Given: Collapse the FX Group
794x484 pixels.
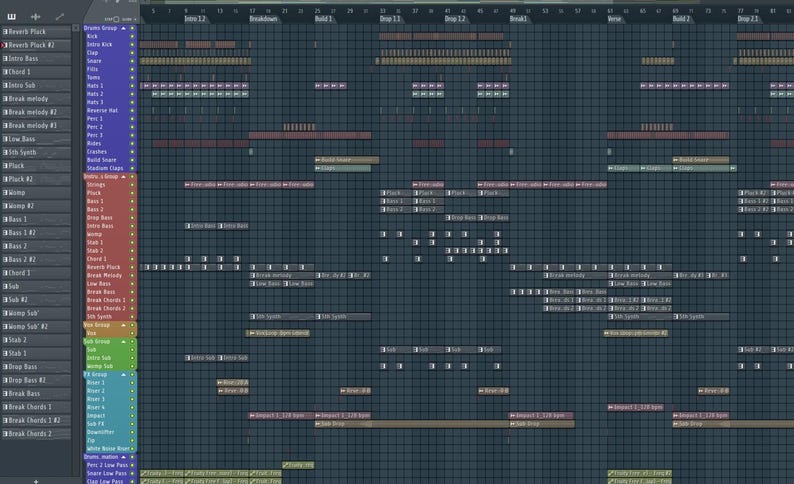Looking at the screenshot, I should point(123,375).
